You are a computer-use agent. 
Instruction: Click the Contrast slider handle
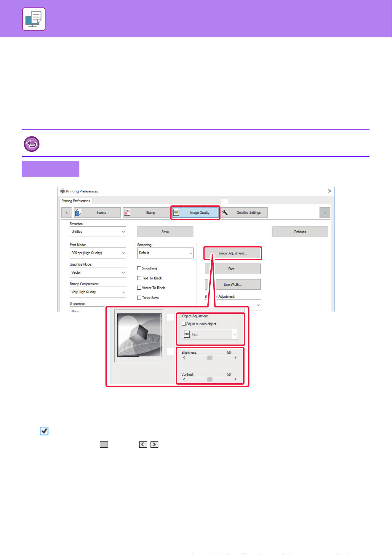click(x=210, y=379)
